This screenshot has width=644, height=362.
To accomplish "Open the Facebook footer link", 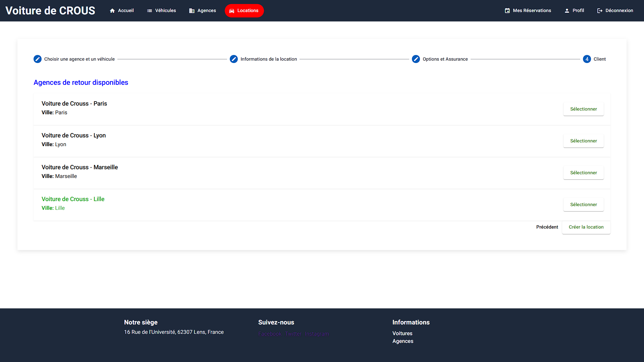I will pos(270,334).
